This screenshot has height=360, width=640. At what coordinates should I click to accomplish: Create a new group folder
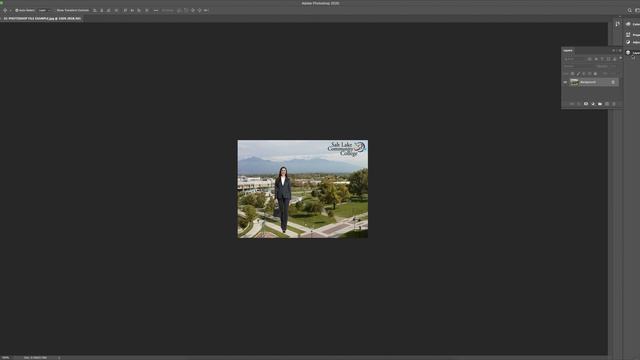point(600,104)
